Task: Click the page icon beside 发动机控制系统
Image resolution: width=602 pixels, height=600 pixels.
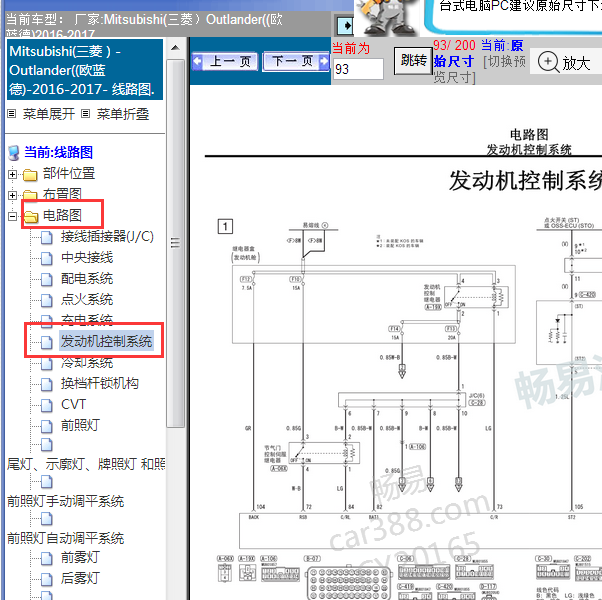Action: pyautogui.click(x=46, y=342)
